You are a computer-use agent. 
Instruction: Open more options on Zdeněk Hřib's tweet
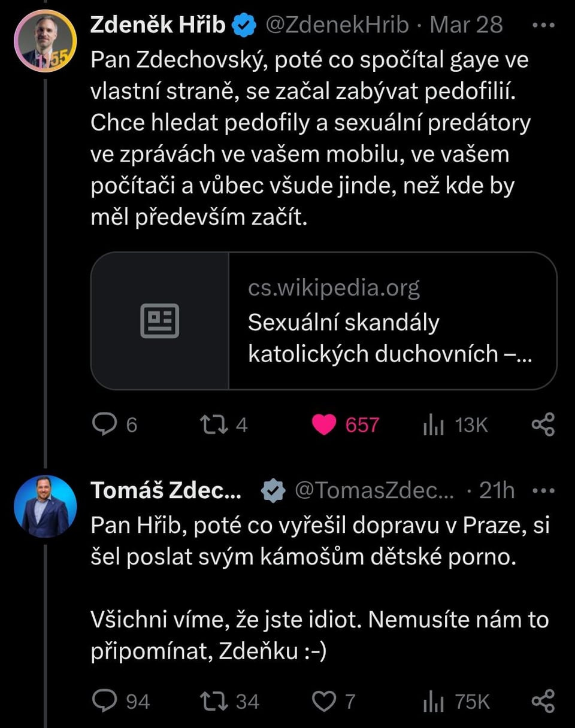pos(543,26)
